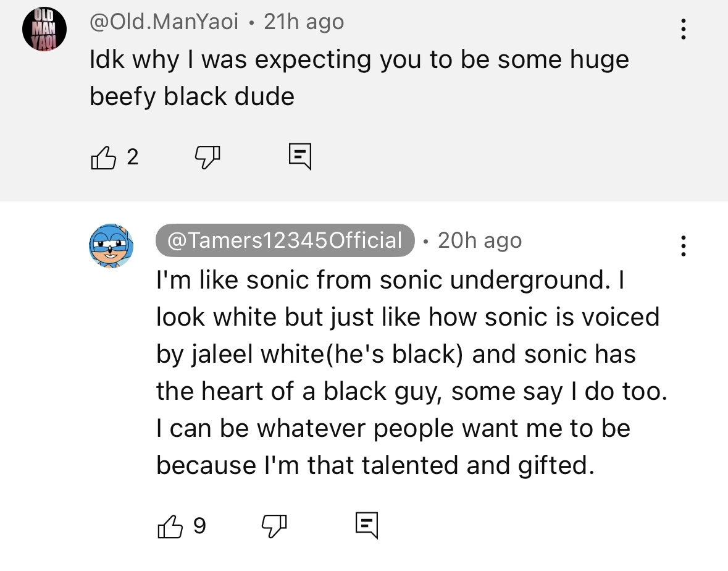Tap the line 'because I'm that talented and gifted'
This screenshot has height=571, width=728.
pyautogui.click(x=375, y=465)
